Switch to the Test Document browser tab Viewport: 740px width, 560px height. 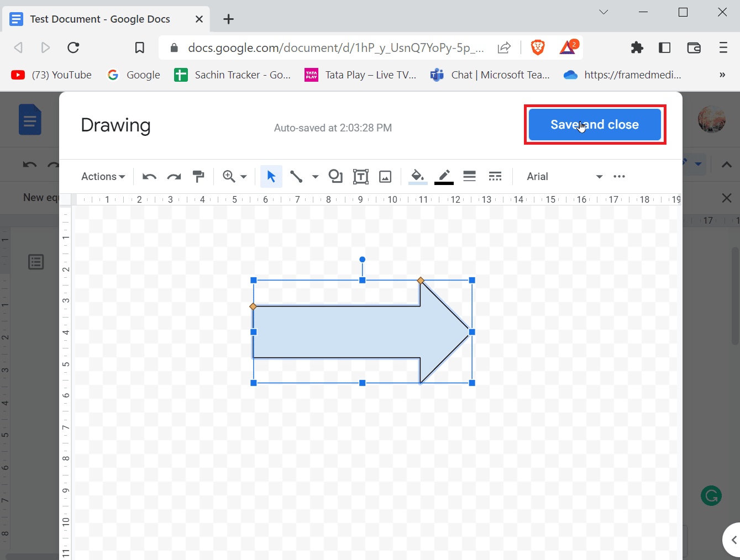99,18
